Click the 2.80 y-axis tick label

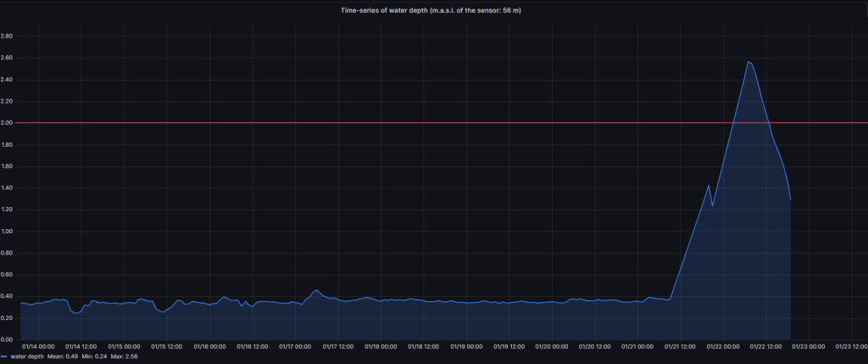pyautogui.click(x=8, y=36)
